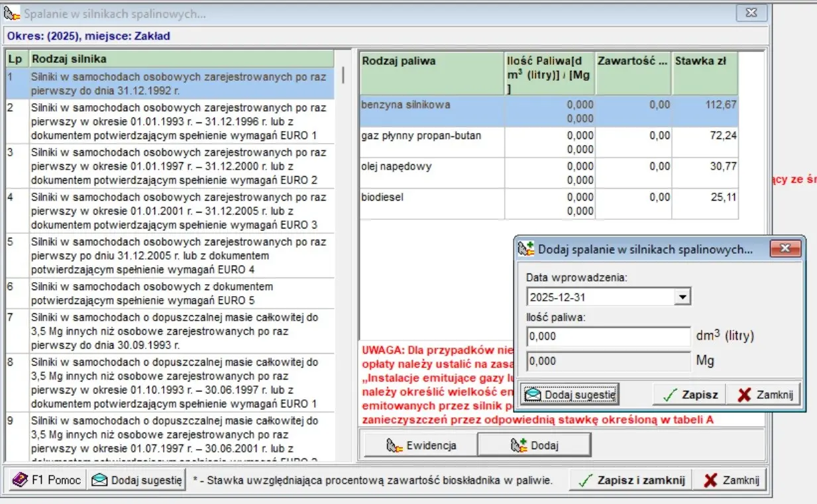Click Zamknij in main bottom bar
The height and width of the screenshot is (504, 817).
point(732,480)
